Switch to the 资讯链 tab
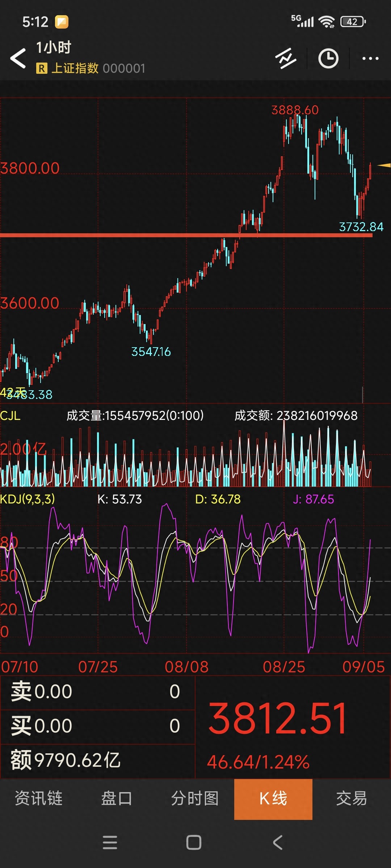 pos(39,799)
